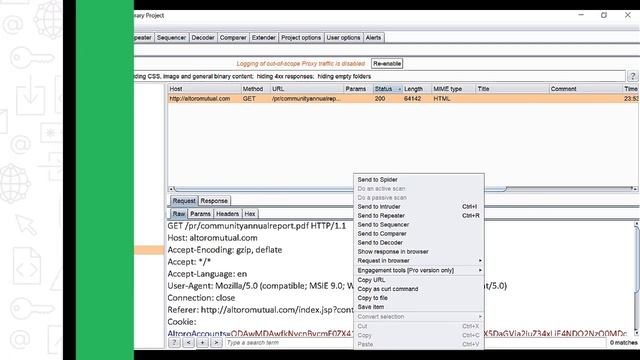The image size is (640, 360).
Task: Choose Send to Spider
Action: (x=419, y=180)
